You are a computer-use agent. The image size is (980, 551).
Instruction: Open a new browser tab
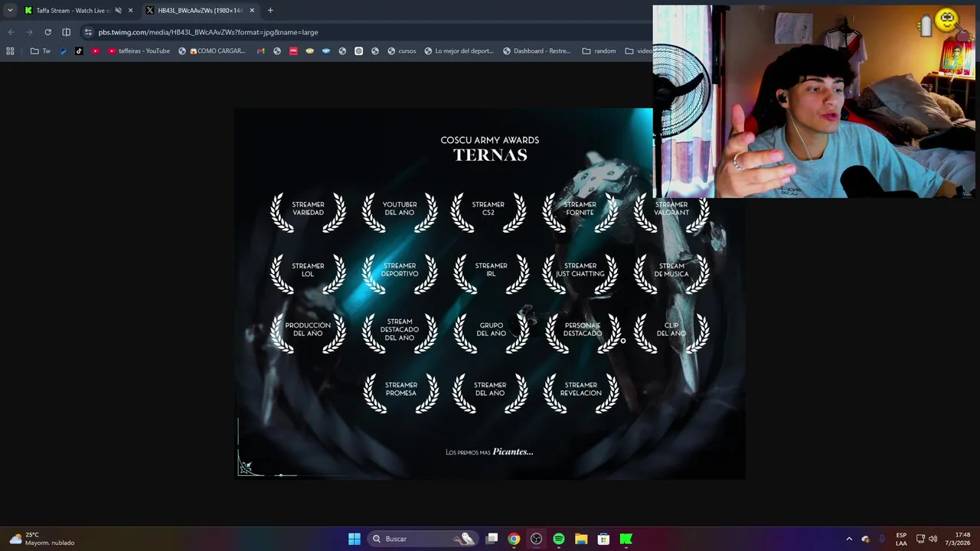coord(270,10)
